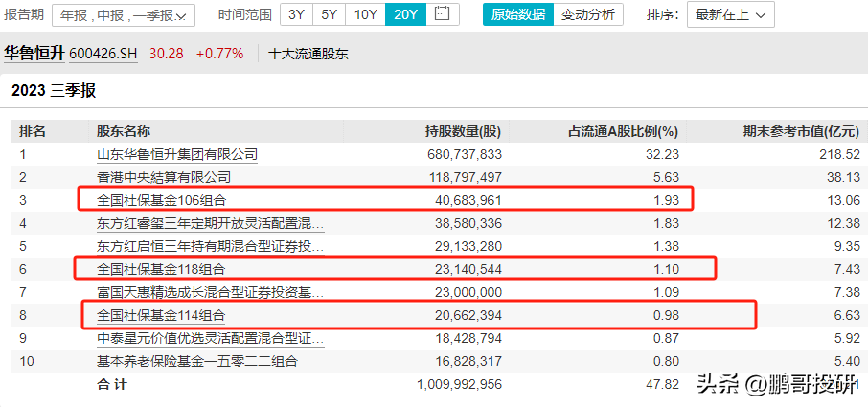
Task: Open shareholder 全国社保基金106组合
Action: [160, 200]
